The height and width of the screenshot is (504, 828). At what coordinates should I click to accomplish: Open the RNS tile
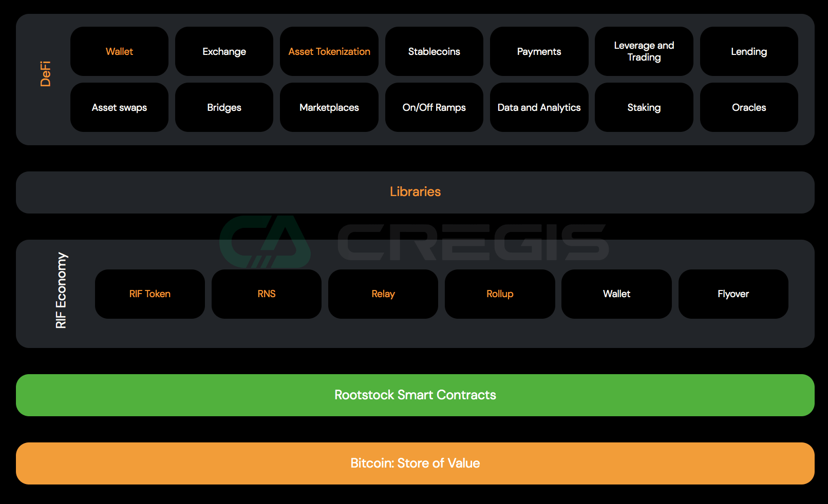(267, 294)
